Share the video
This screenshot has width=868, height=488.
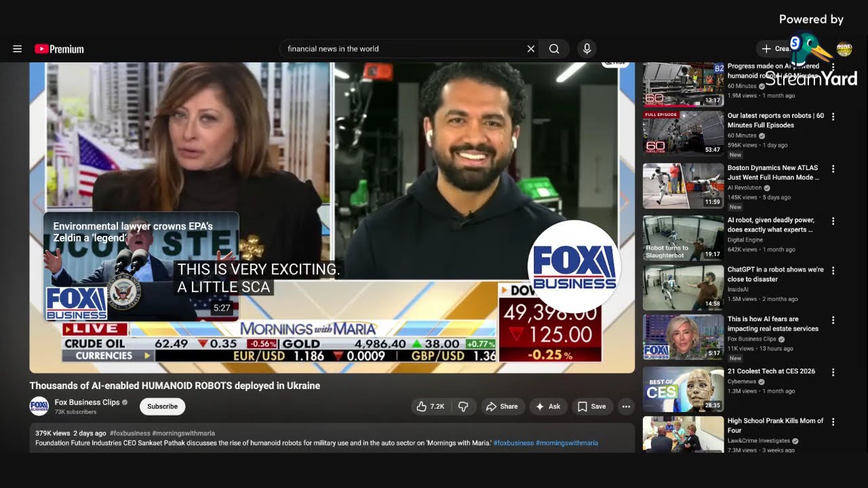(x=502, y=407)
